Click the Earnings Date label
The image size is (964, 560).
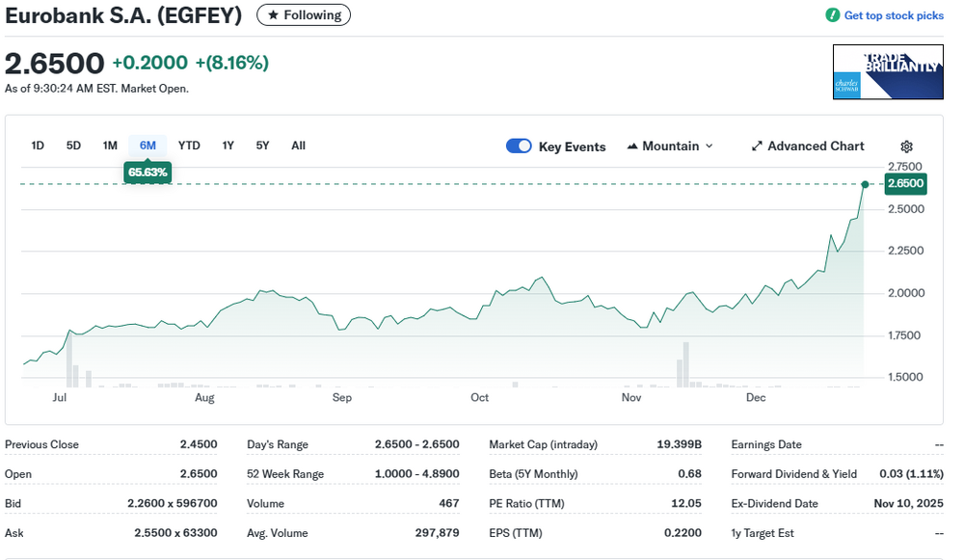[x=766, y=444]
